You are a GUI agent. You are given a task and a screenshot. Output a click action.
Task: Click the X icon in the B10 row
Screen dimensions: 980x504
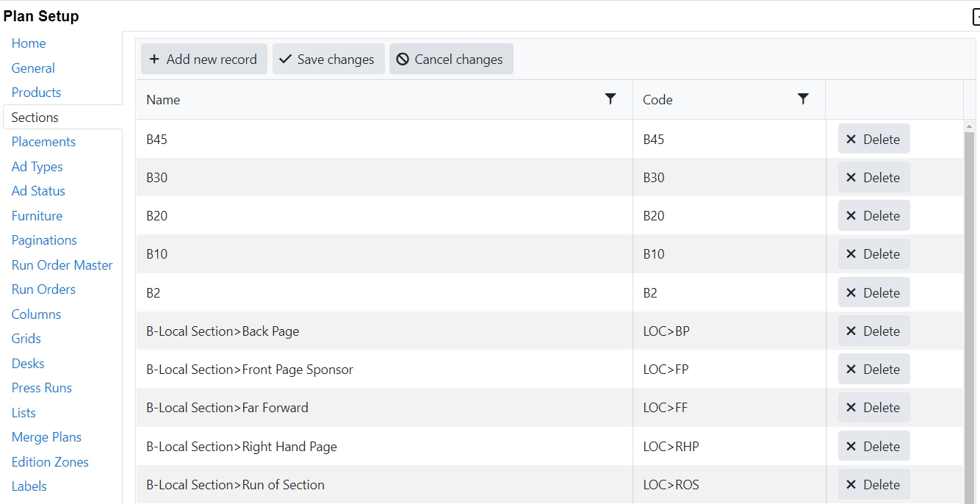pos(851,254)
